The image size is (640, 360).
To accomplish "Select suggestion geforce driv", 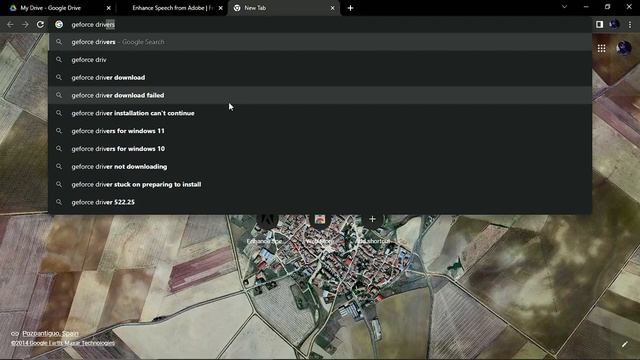I will 320,60.
